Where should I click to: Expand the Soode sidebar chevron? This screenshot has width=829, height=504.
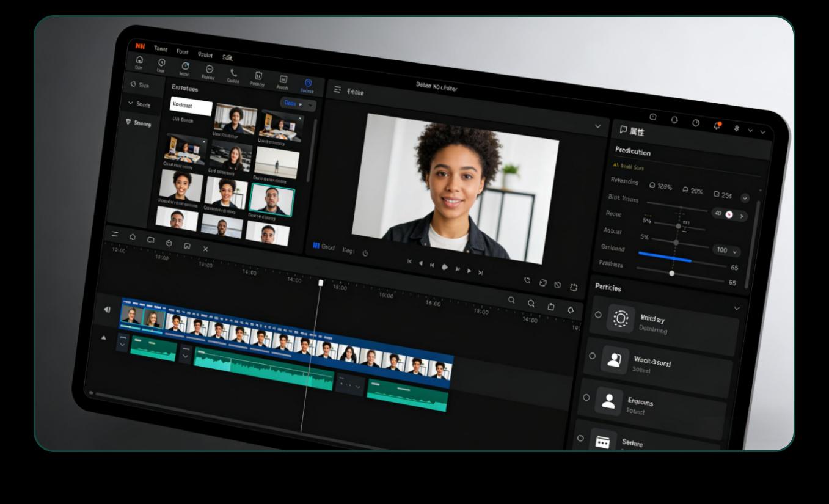pos(131,103)
